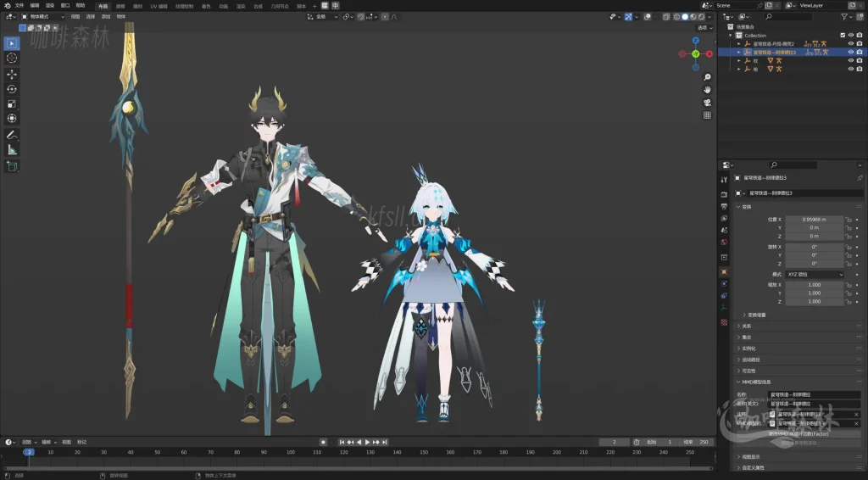This screenshot has width=868, height=480.
Task: Click the red X axis gizmo handle
Action: click(x=709, y=53)
